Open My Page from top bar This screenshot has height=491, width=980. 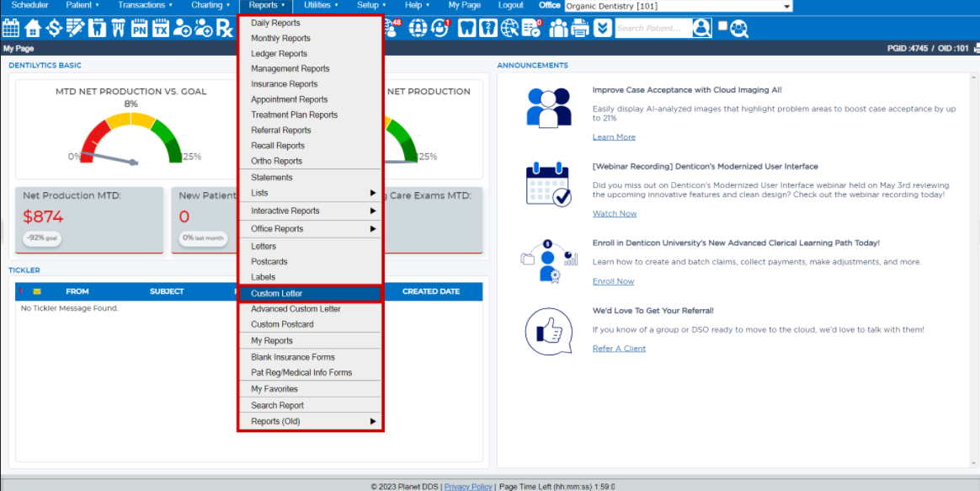465,5
